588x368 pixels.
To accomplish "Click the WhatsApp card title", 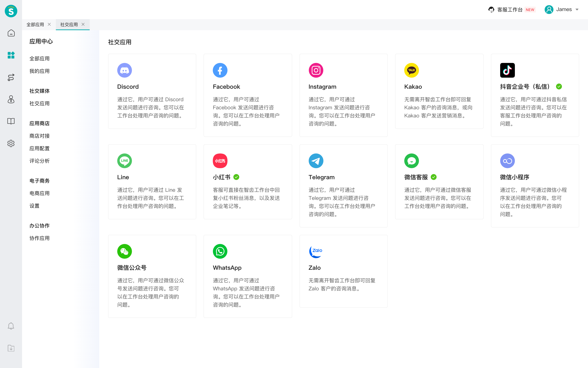I will pyautogui.click(x=227, y=268).
